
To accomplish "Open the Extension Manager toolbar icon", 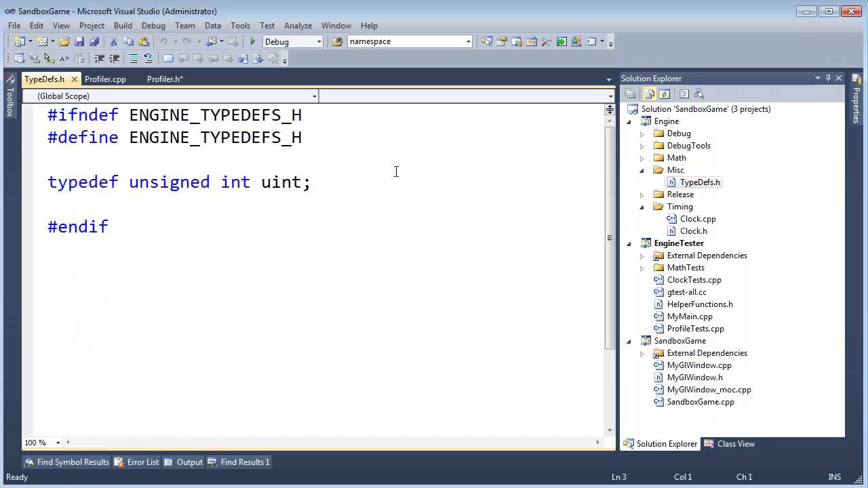I will coord(576,41).
